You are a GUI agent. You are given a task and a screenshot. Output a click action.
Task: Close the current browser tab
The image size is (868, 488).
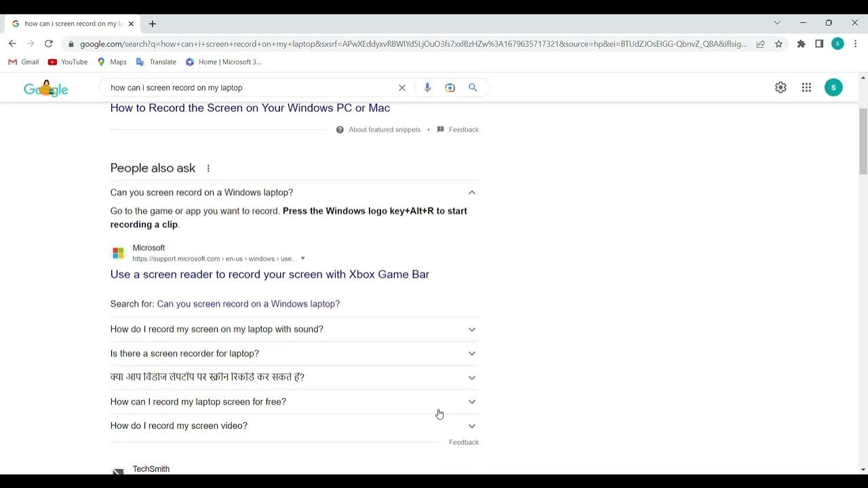coord(131,24)
